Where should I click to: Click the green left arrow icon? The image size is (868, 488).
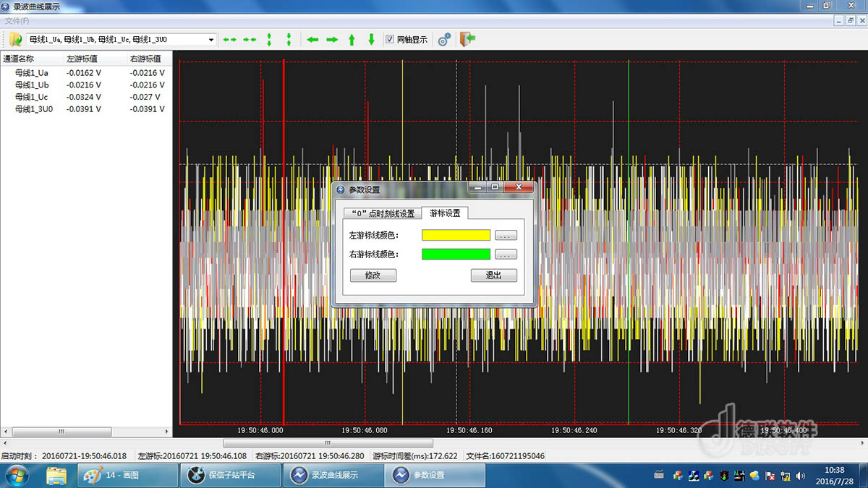[312, 39]
